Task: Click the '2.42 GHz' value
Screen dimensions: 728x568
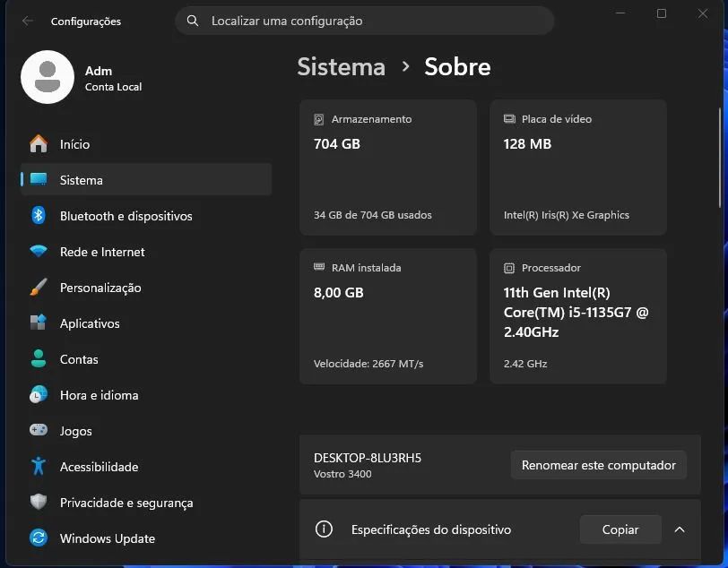Action: coord(525,364)
